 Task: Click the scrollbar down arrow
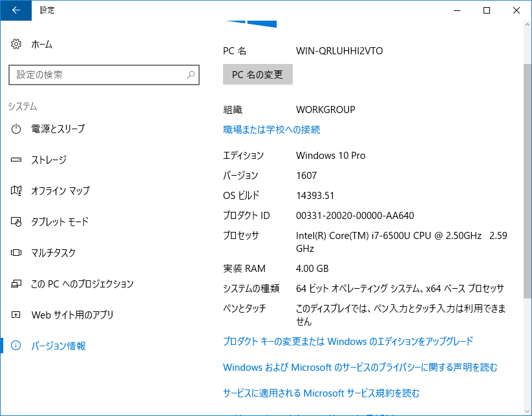527,411
